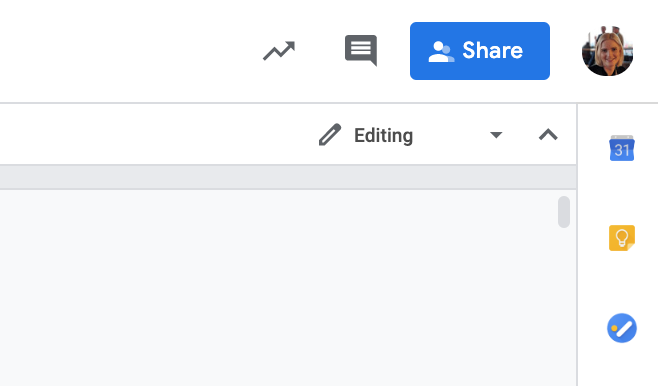Click the pencil Editing mode icon
The width and height of the screenshot is (658, 386).
330,135
